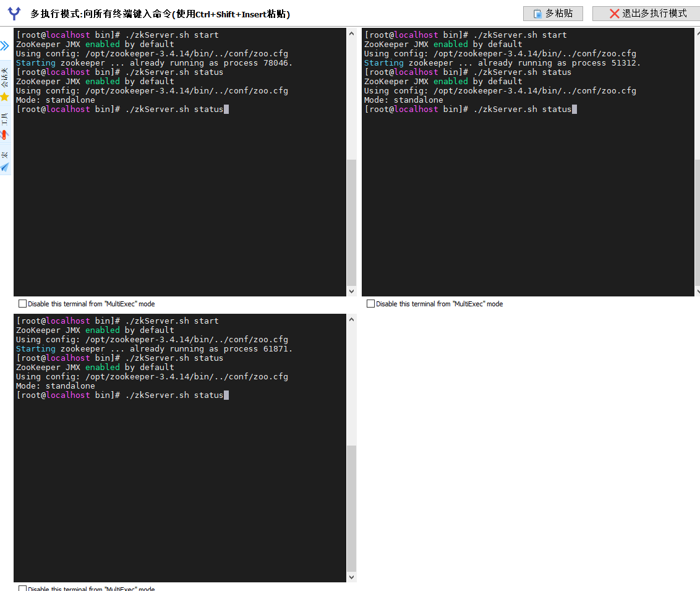This screenshot has height=591, width=700.
Task: Open the 宏 macros sidebar tab
Action: point(5,162)
